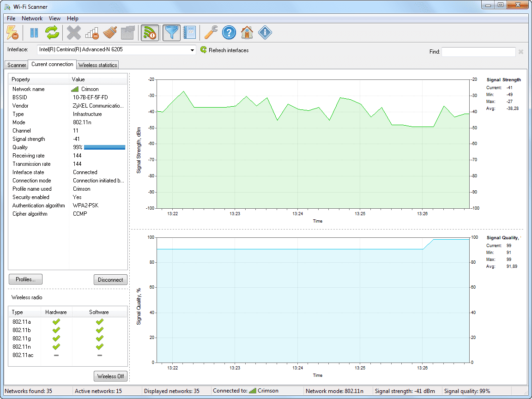Click the blue diamond info icon
The height and width of the screenshot is (399, 532).
265,33
